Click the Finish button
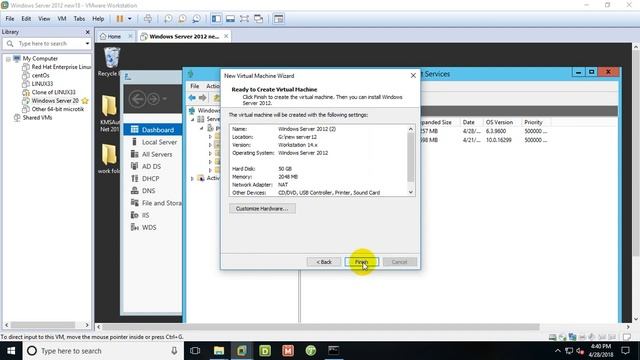 point(361,262)
